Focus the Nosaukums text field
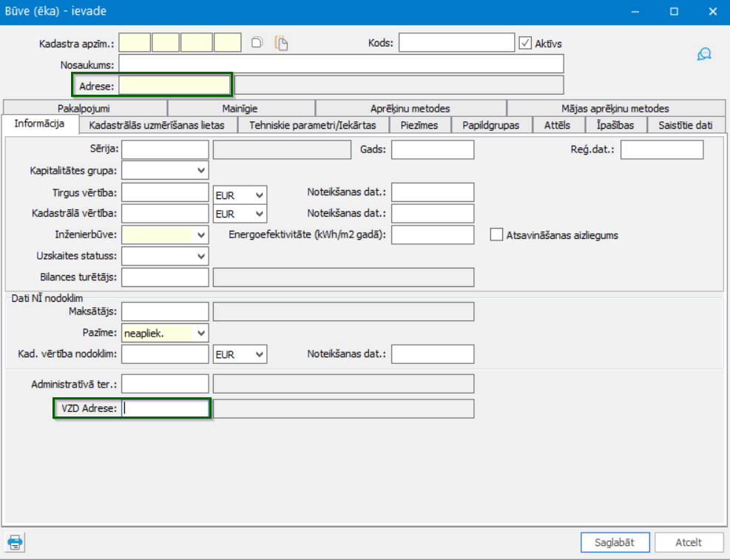The width and height of the screenshot is (730, 560). click(341, 64)
